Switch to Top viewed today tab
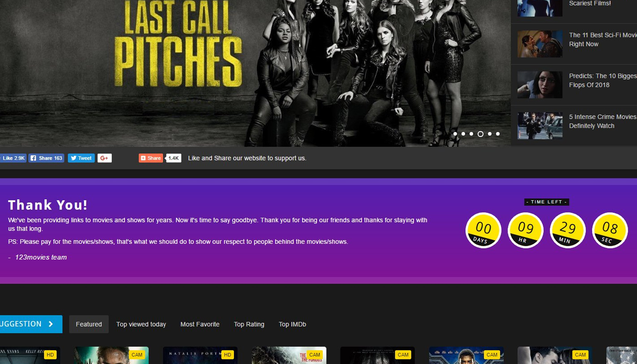Image resolution: width=637 pixels, height=364 pixels. click(141, 324)
